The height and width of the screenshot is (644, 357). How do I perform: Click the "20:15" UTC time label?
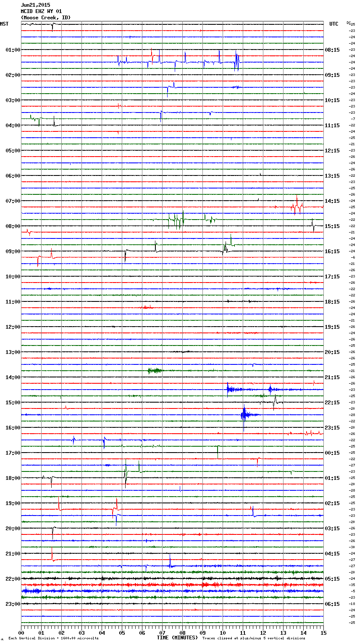[332, 352]
